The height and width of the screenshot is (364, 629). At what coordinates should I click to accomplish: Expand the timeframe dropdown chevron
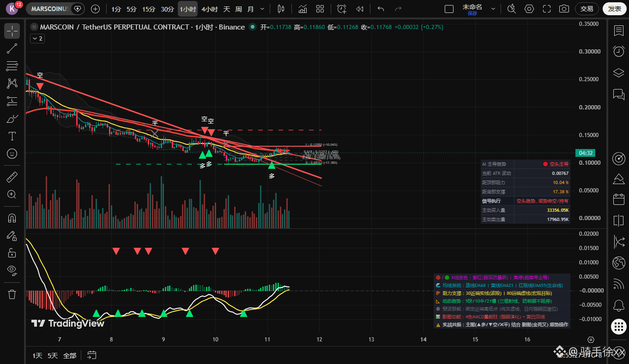[263, 9]
